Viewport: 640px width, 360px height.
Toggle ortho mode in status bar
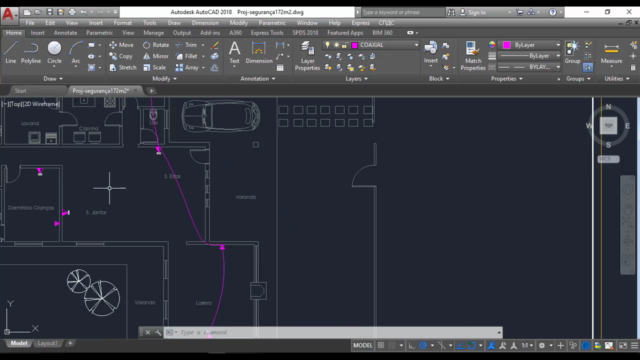(x=411, y=345)
